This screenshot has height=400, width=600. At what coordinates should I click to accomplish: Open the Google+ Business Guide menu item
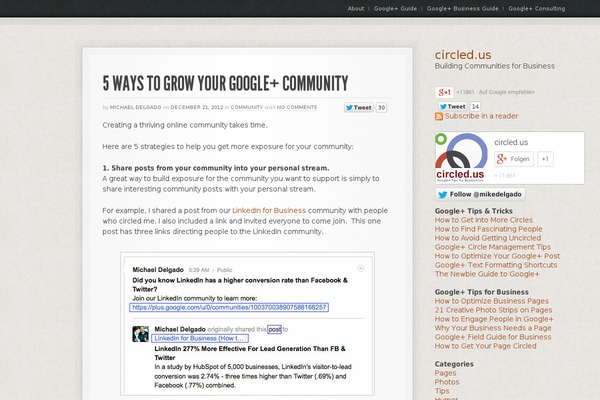[462, 8]
